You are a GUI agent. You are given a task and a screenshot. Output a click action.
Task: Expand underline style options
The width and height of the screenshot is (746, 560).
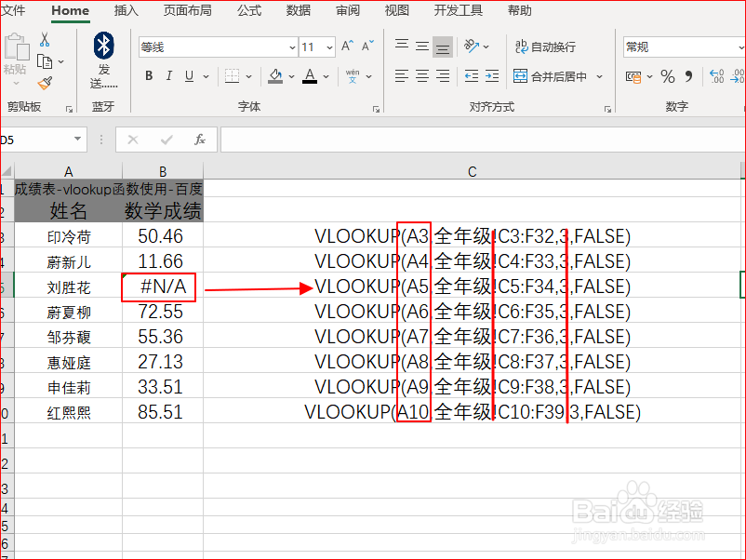pos(206,76)
